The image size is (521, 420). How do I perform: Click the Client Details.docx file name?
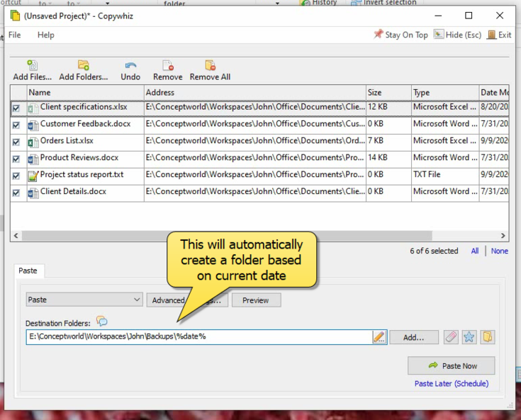pos(73,191)
